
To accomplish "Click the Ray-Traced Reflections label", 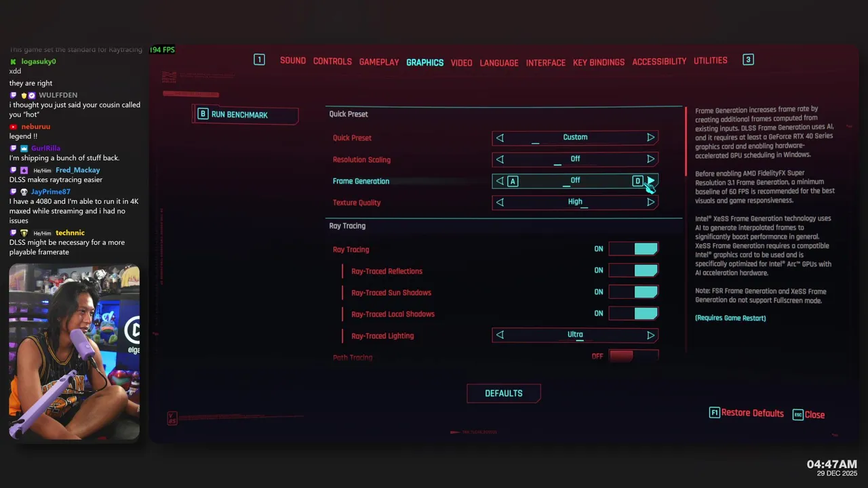I will click(x=387, y=271).
